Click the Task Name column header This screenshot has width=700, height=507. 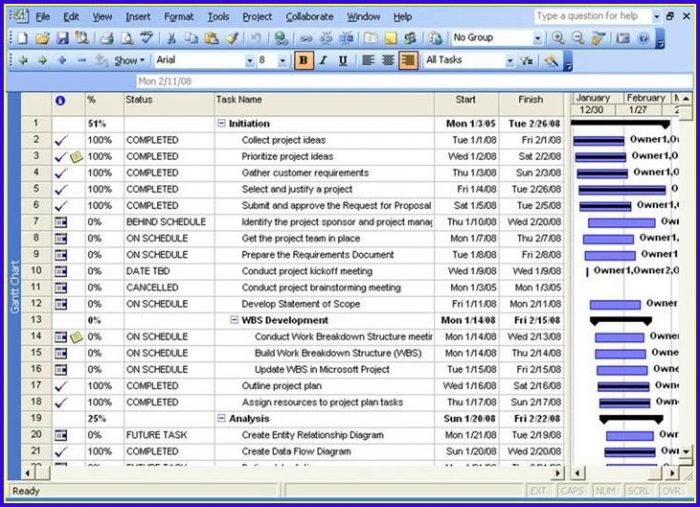coord(324,104)
